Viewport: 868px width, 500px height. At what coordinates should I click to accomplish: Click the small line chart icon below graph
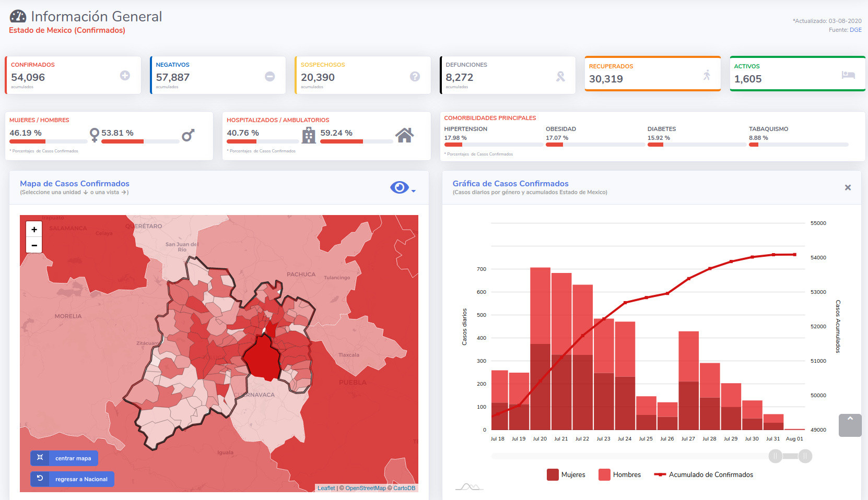tap(469, 487)
